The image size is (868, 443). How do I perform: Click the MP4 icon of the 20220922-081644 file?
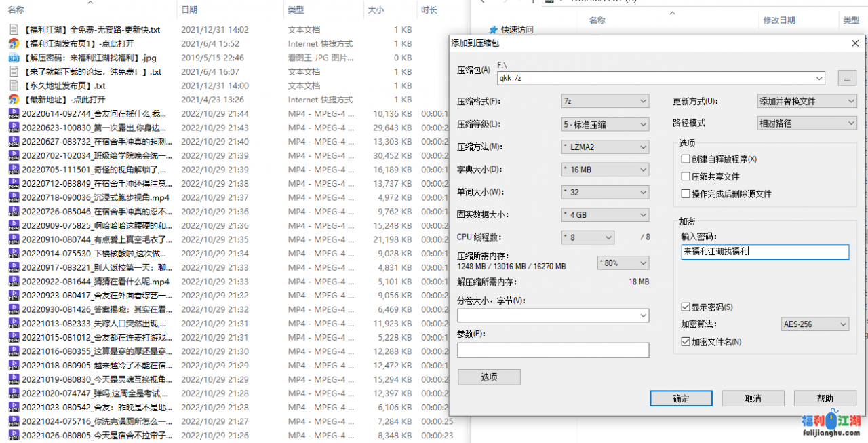pyautogui.click(x=14, y=282)
